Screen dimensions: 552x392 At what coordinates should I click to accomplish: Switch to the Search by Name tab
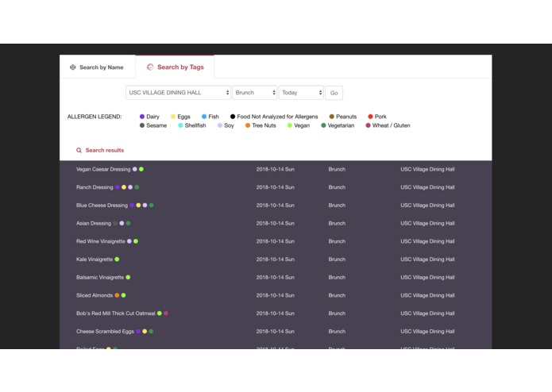tap(98, 67)
